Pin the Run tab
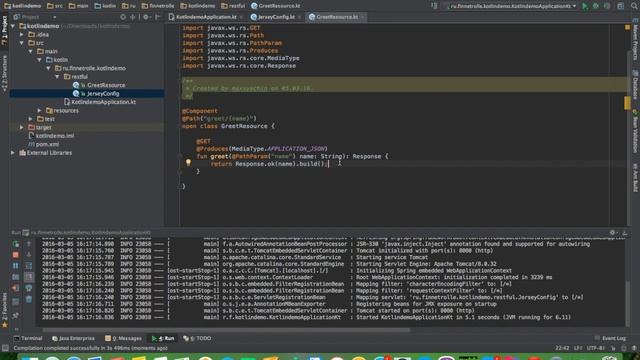The width and height of the screenshot is (640, 360). point(16,316)
